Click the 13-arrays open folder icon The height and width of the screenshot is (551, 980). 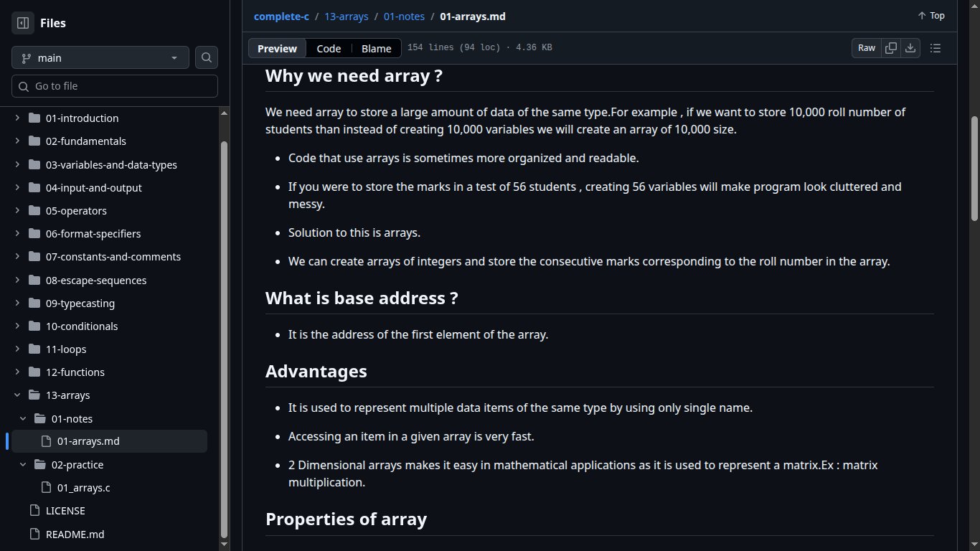[34, 395]
